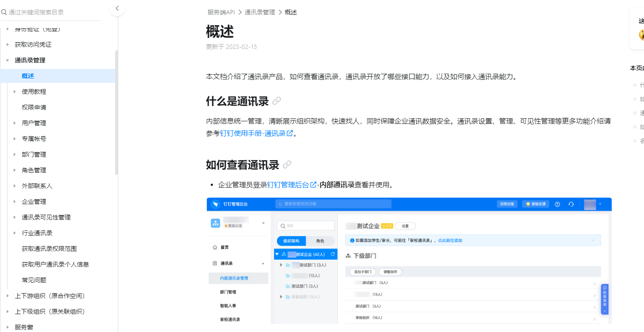Open the 钉钉使用手册-通讯录 link
644x332 pixels.
[256, 133]
